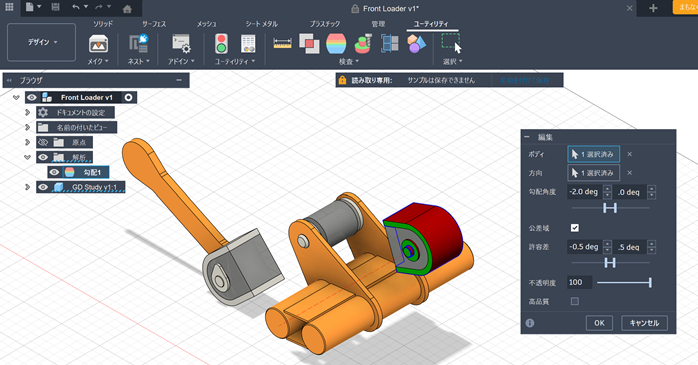Screen dimensions: 698x365
Task: Open the ネスト dropdown menu
Action: coord(138,61)
